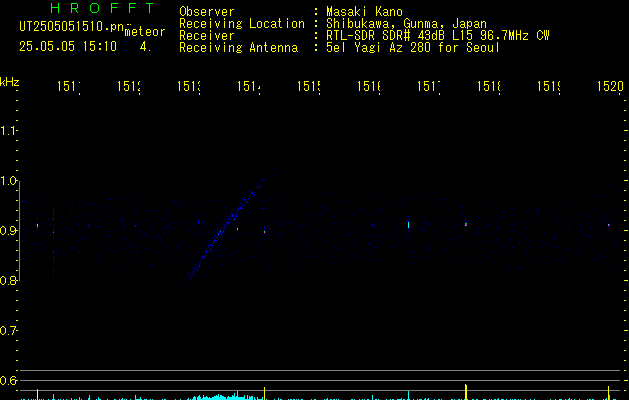
Task: Click the 0.9 frequency axis label
Action: click(9, 231)
